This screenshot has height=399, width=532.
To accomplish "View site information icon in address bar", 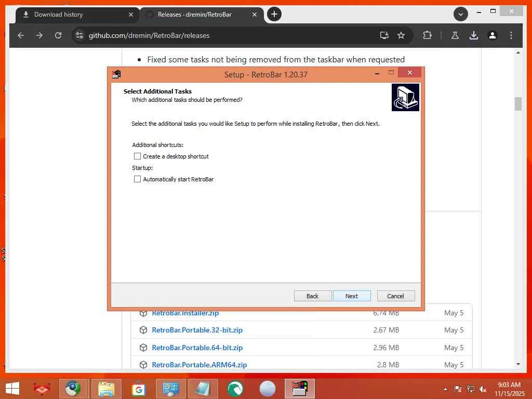I will coord(79,35).
